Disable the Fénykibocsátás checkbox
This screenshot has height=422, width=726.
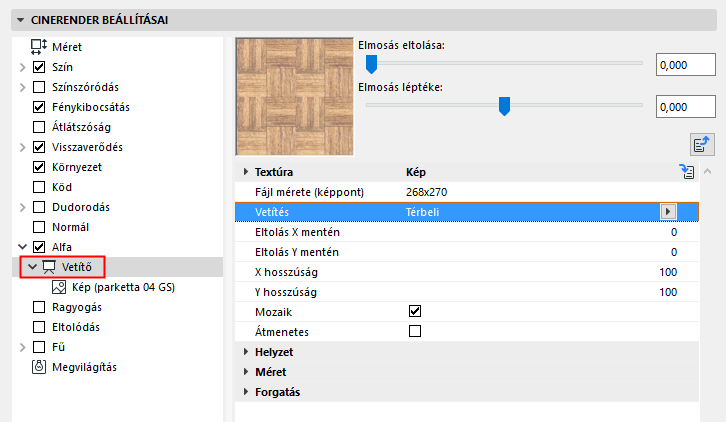click(x=39, y=107)
